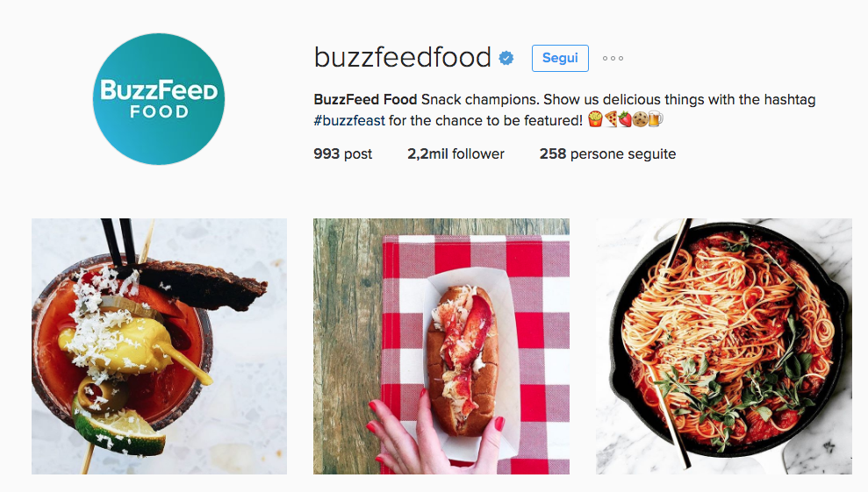Viewport: 868px width, 492px height.
Task: Click the bold BuzzFeed Food bio name
Action: click(x=365, y=100)
